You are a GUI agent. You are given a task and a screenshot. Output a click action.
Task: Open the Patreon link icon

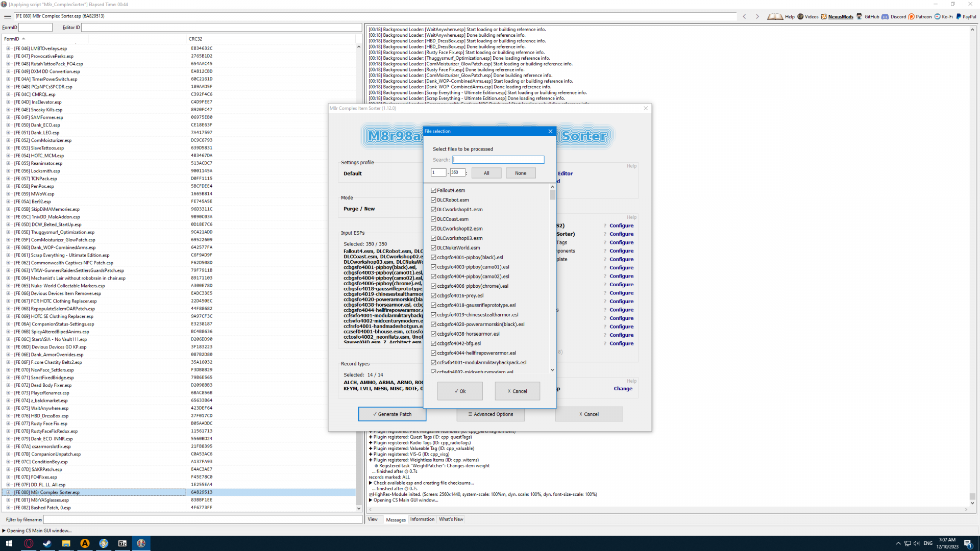[x=912, y=16]
